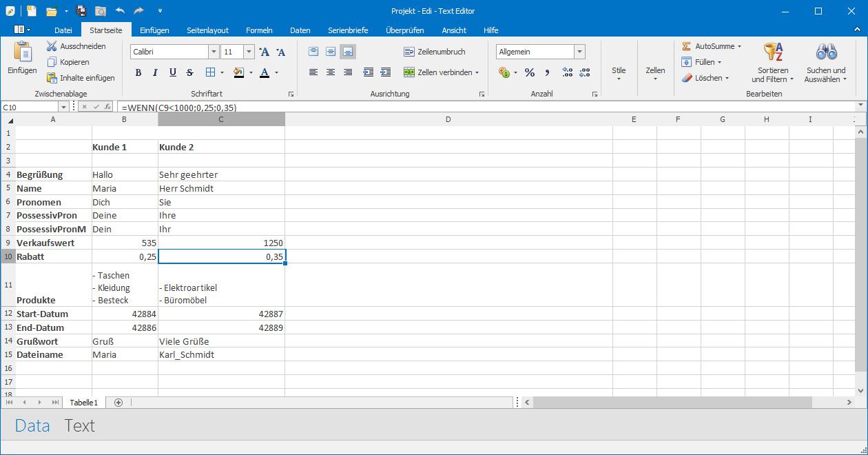This screenshot has width=868, height=455.
Task: Open the Calibri font name dropdown
Action: click(x=214, y=52)
